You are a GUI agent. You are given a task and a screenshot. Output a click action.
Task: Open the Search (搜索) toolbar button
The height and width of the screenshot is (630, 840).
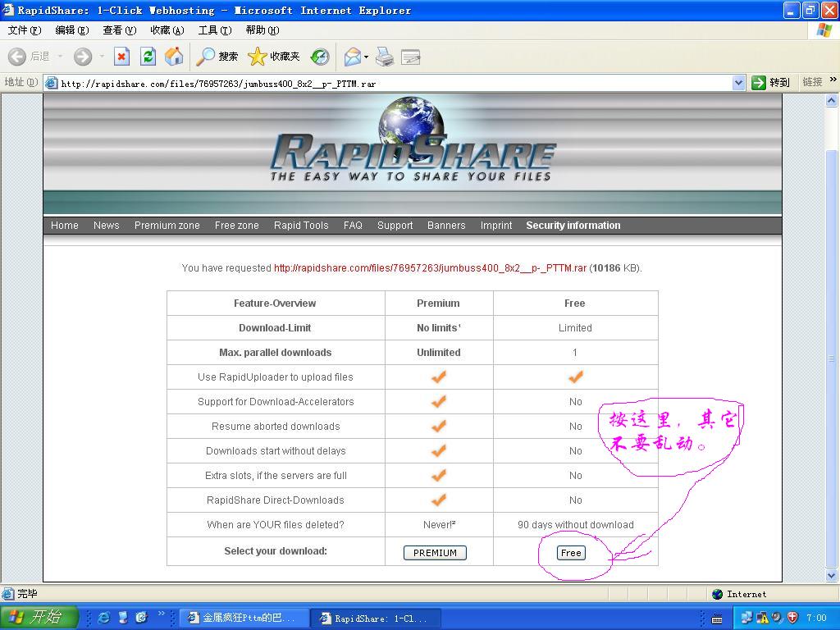217,57
